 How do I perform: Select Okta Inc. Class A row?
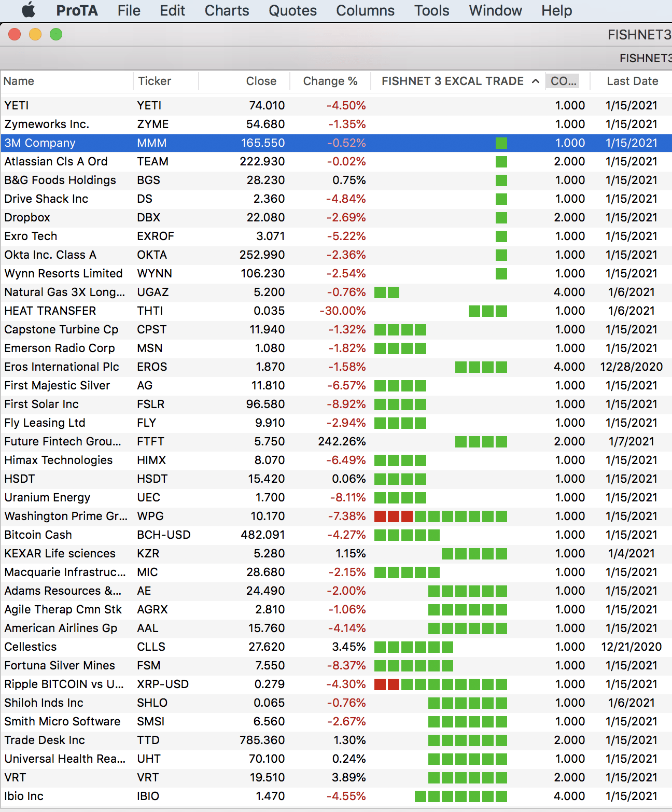(336, 255)
